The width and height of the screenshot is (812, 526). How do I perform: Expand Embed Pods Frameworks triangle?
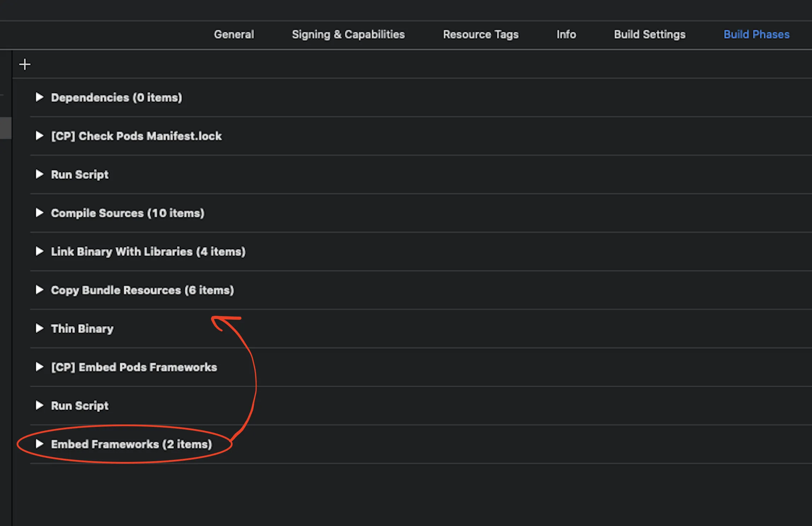[39, 367]
